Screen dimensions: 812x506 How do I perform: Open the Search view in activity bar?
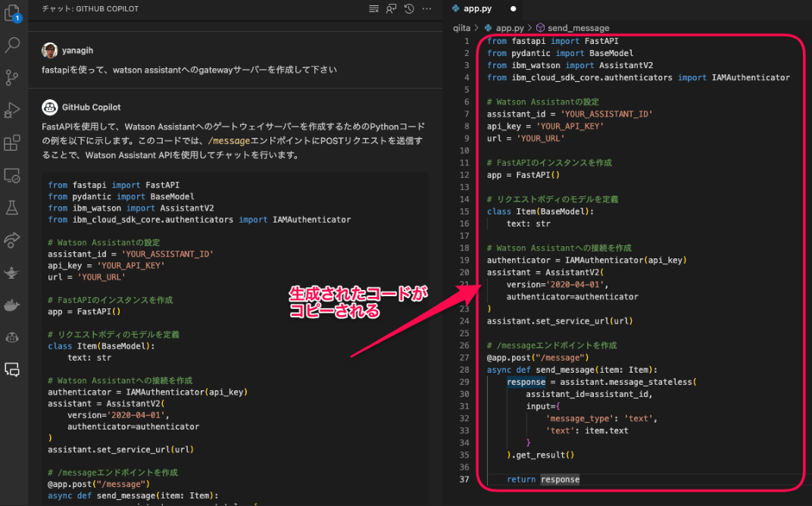pos(12,45)
